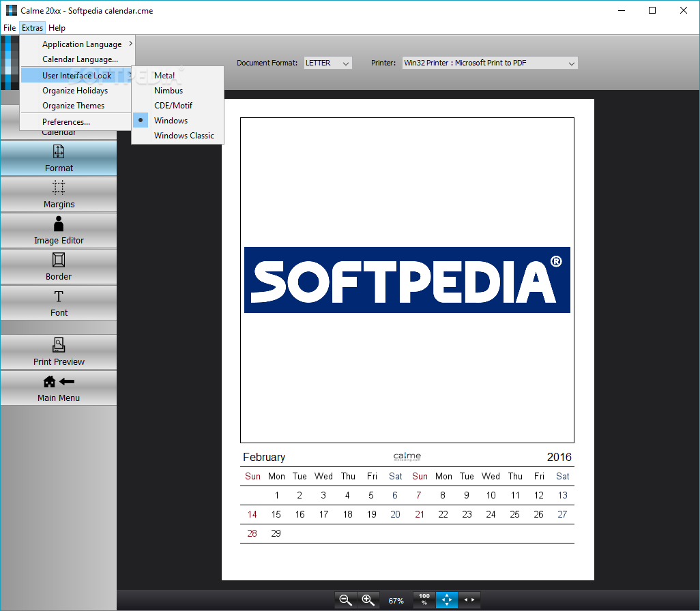
Task: Fit page width arrows button
Action: pyautogui.click(x=469, y=600)
